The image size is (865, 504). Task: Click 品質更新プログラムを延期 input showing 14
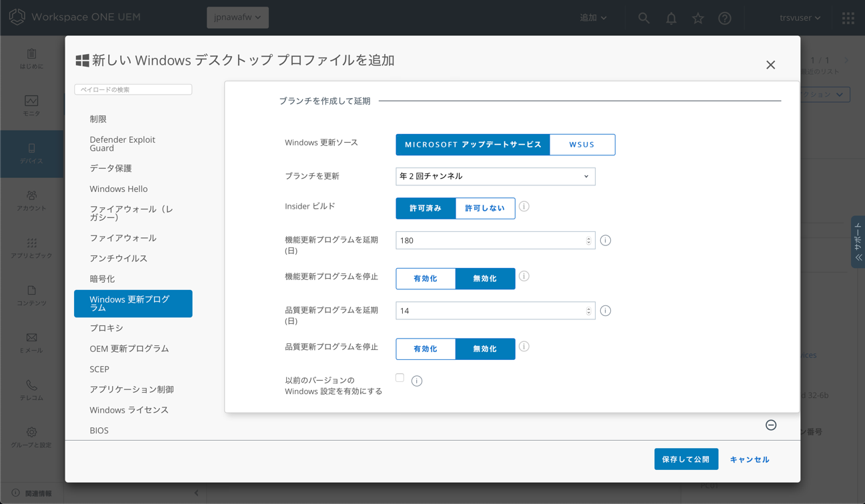tap(495, 311)
